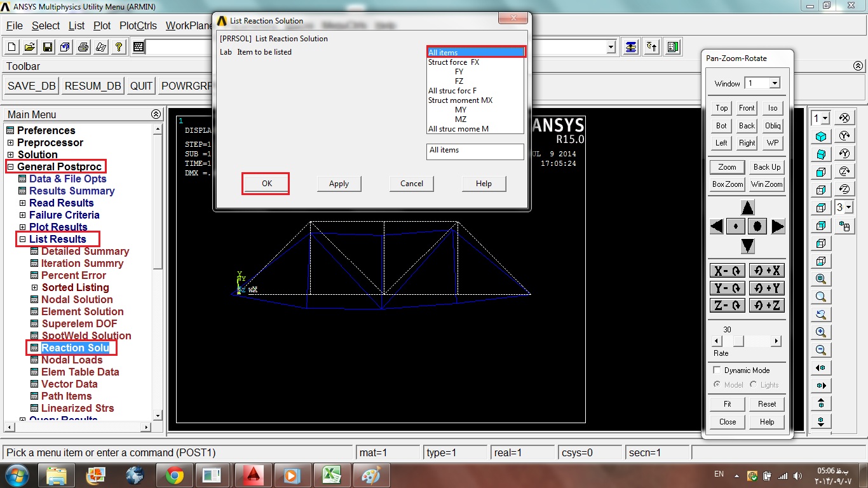The image size is (868, 488).
Task: Click the Main Menu vertical scrollbar
Action: click(158, 271)
